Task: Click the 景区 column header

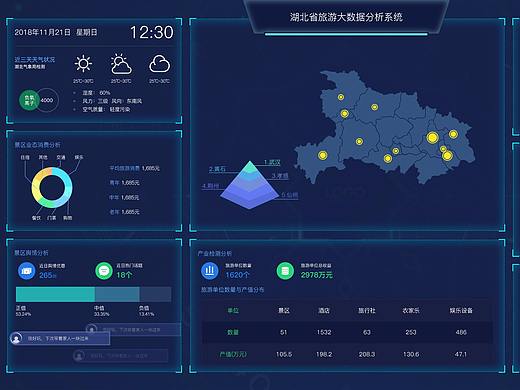Action: 284,311
